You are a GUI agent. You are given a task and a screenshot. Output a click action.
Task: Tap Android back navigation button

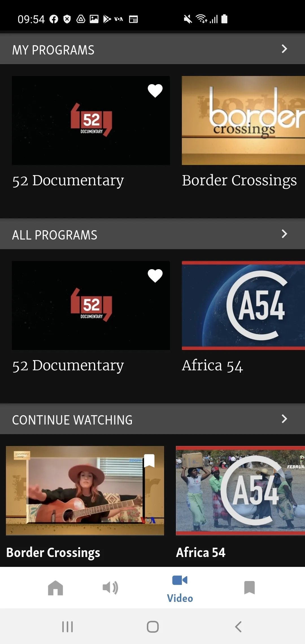tap(238, 627)
